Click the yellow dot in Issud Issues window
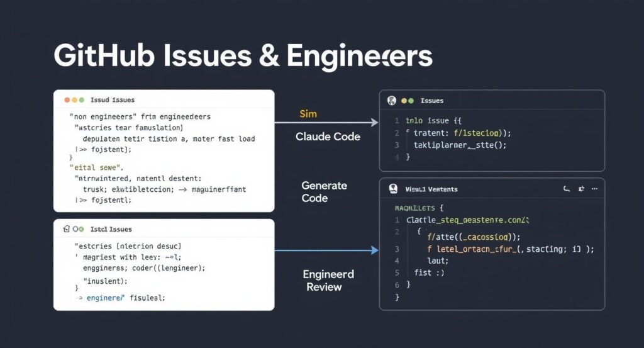 (74, 100)
